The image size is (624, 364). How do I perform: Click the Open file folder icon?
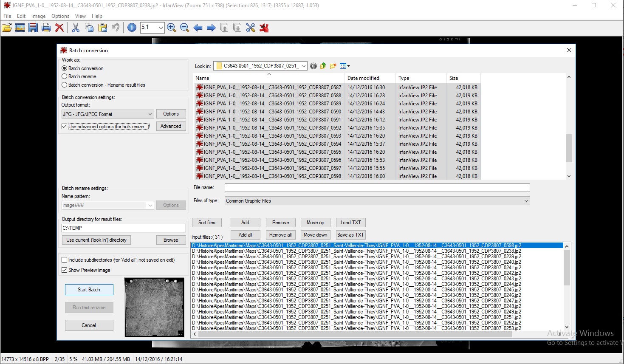7,28
